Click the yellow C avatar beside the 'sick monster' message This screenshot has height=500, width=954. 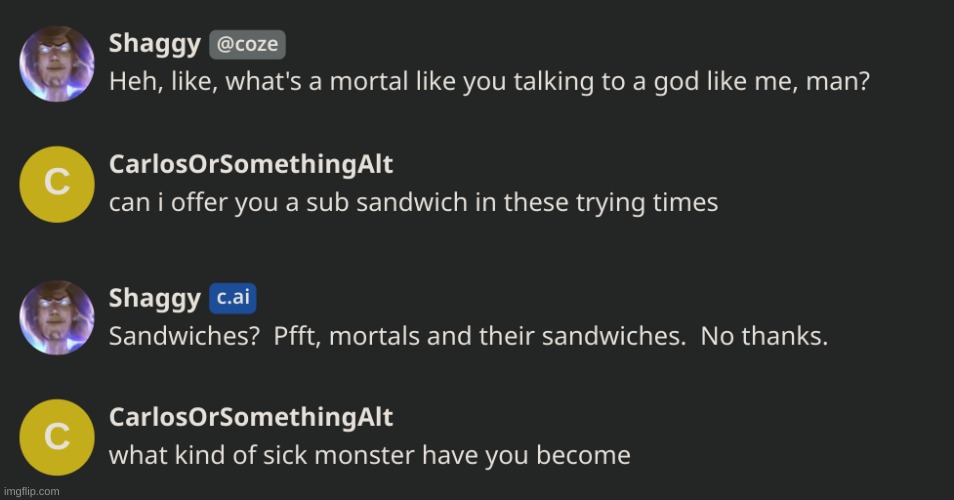pyautogui.click(x=57, y=437)
